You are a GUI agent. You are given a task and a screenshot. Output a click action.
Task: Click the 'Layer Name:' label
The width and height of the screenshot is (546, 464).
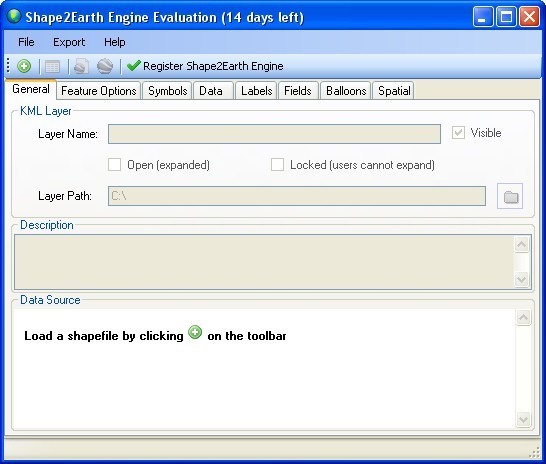(x=68, y=134)
